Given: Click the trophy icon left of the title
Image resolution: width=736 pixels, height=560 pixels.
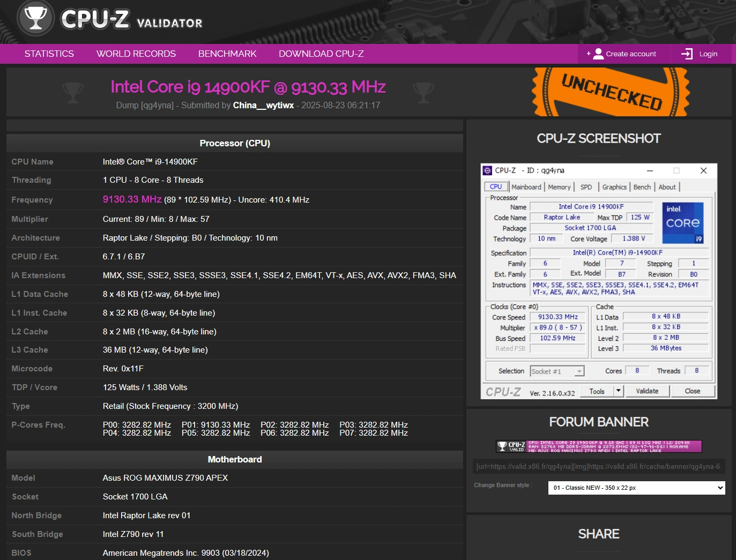Looking at the screenshot, I should pyautogui.click(x=73, y=92).
